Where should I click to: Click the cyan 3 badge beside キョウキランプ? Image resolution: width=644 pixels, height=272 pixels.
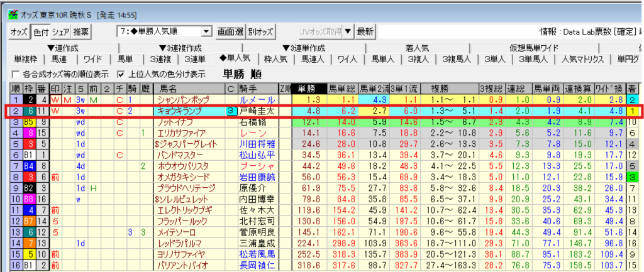pyautogui.click(x=231, y=111)
